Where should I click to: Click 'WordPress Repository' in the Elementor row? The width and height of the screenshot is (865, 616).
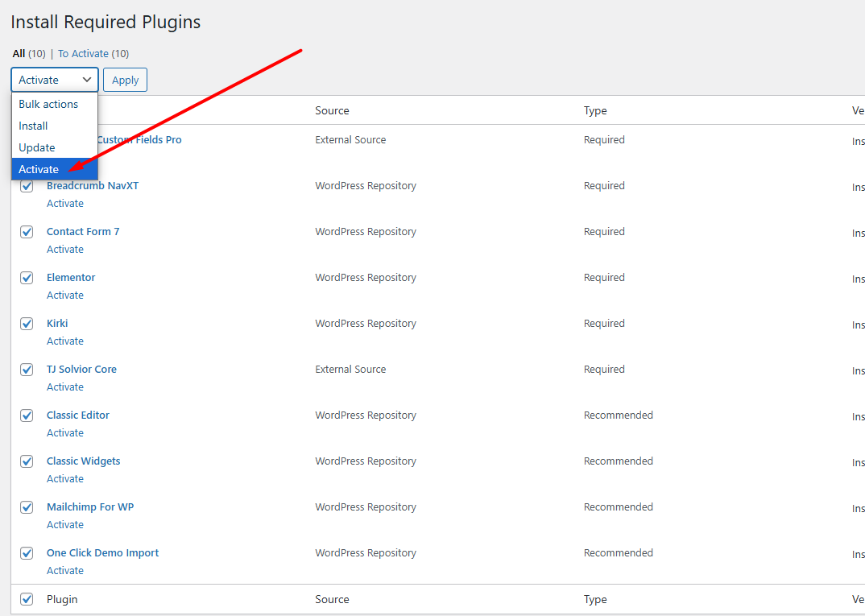pyautogui.click(x=366, y=277)
